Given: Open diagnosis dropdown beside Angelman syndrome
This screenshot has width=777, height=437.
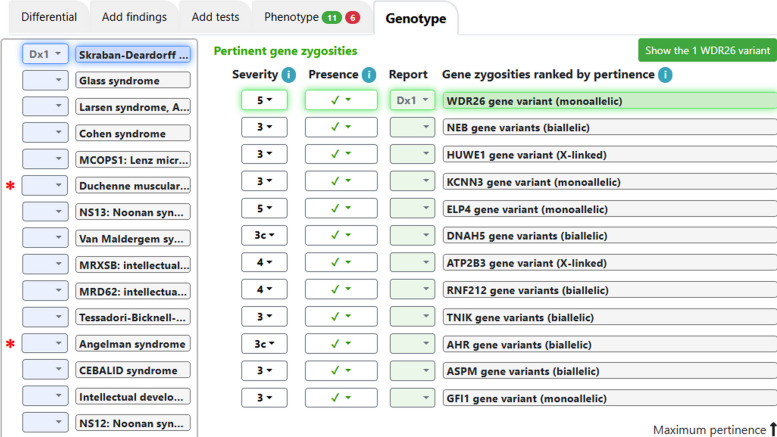Looking at the screenshot, I should pyautogui.click(x=45, y=343).
